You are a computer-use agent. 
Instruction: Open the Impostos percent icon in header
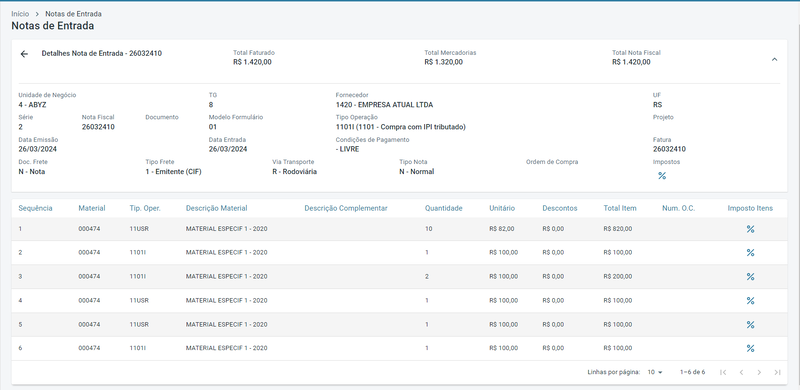point(662,176)
